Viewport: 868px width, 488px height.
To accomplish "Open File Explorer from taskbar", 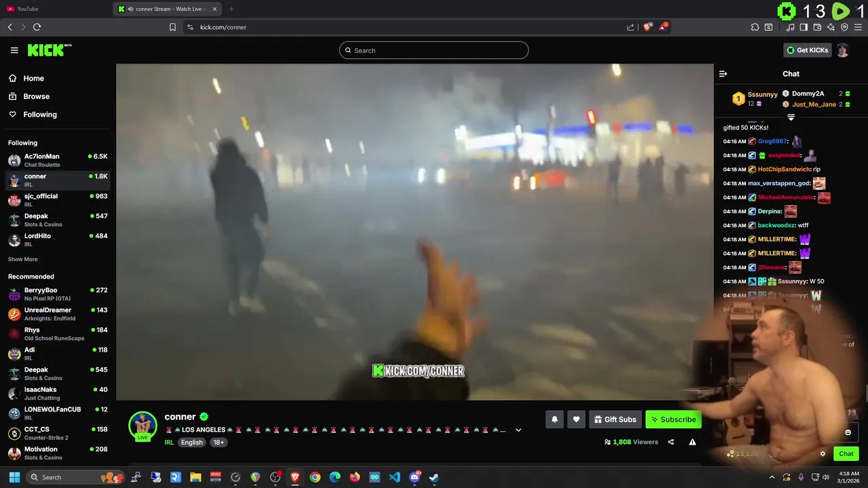I will (195, 477).
